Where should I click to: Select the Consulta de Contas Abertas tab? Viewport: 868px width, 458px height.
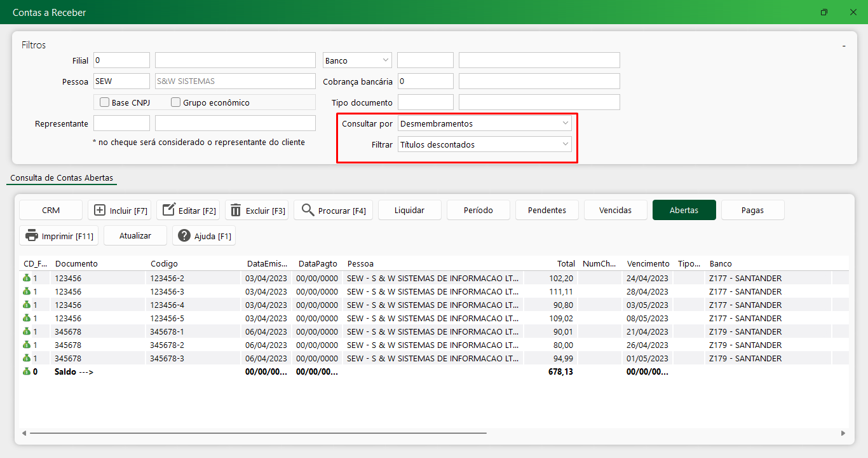[x=62, y=178]
